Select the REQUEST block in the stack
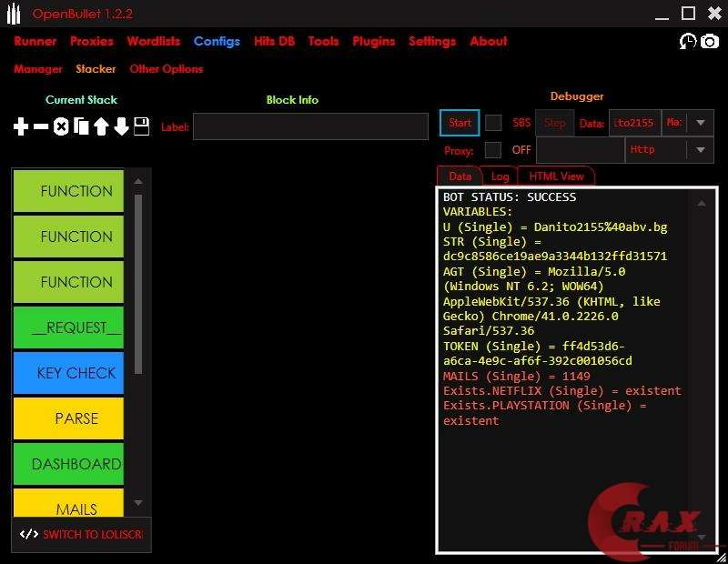 (69, 327)
